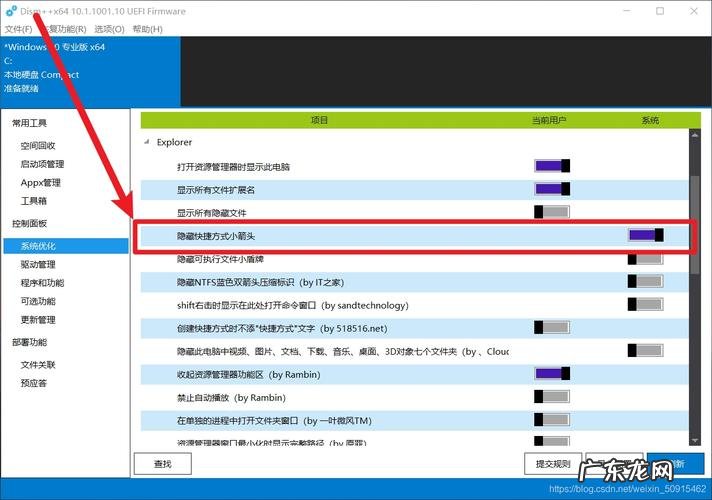Image resolution: width=712 pixels, height=500 pixels.
Task: Enable 禁止自动播放 switch
Action: point(551,397)
